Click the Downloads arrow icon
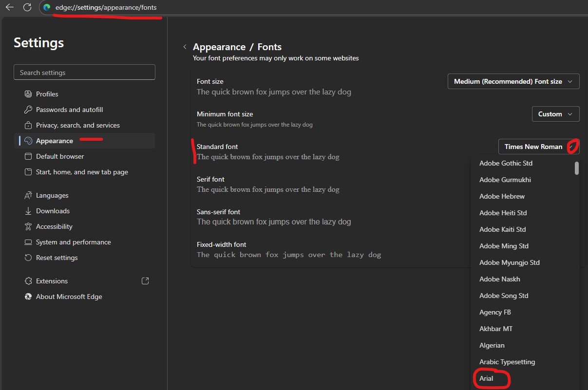 tap(28, 211)
